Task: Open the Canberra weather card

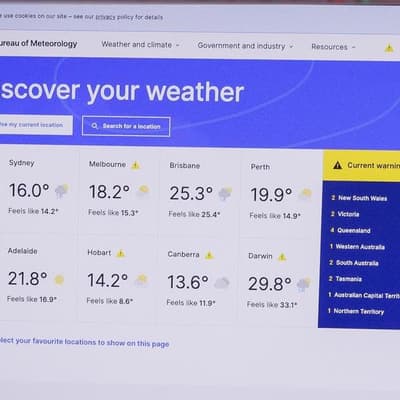Action: (x=197, y=280)
